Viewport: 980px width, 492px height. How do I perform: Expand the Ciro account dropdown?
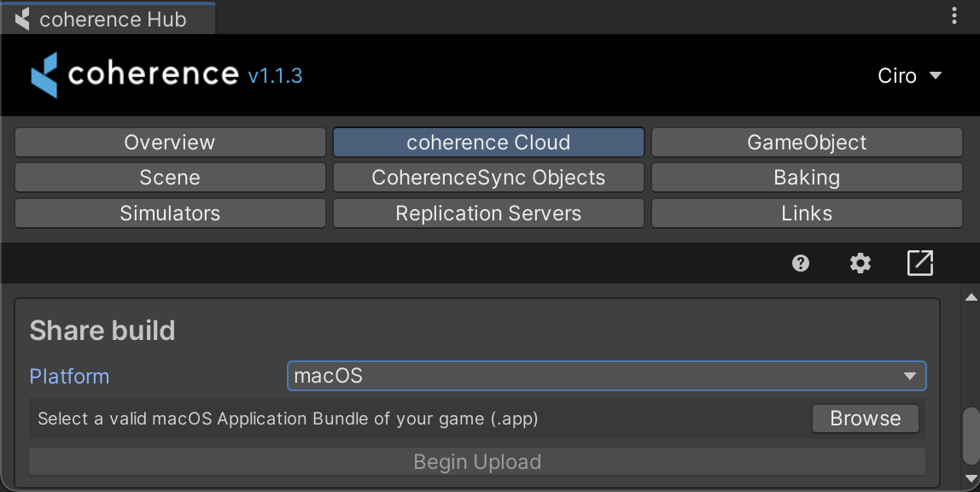pyautogui.click(x=909, y=76)
